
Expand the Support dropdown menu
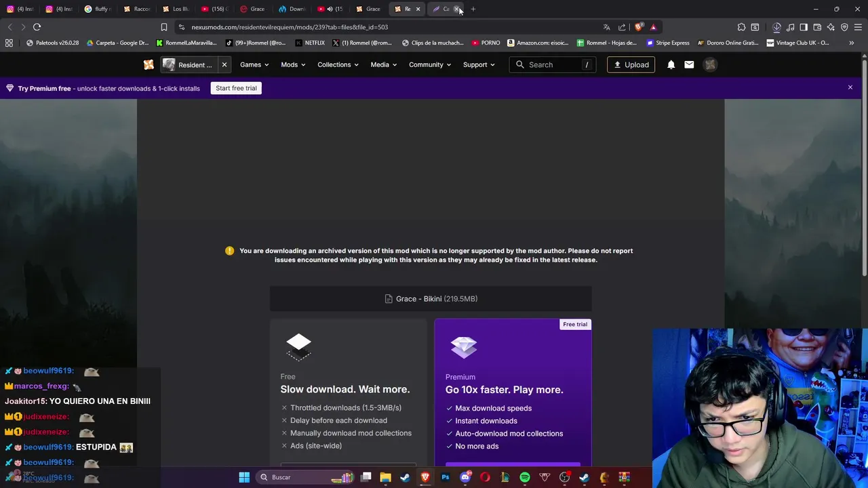(479, 64)
